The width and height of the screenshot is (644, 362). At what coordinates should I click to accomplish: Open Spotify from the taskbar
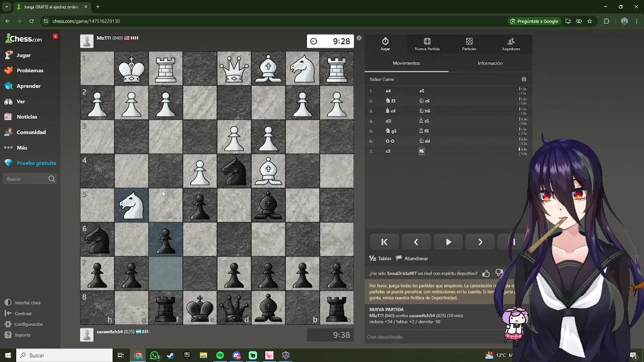click(x=220, y=355)
